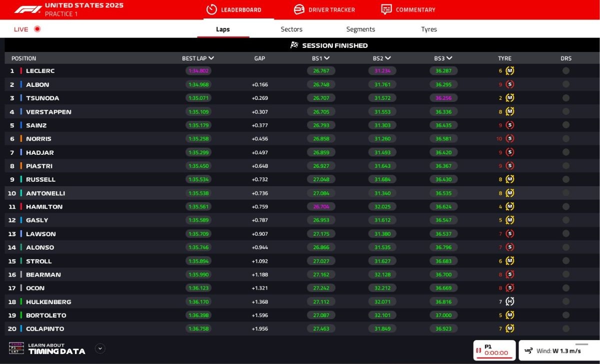The image size is (600, 364).
Task: Click the wind direction icon
Action: tap(528, 351)
